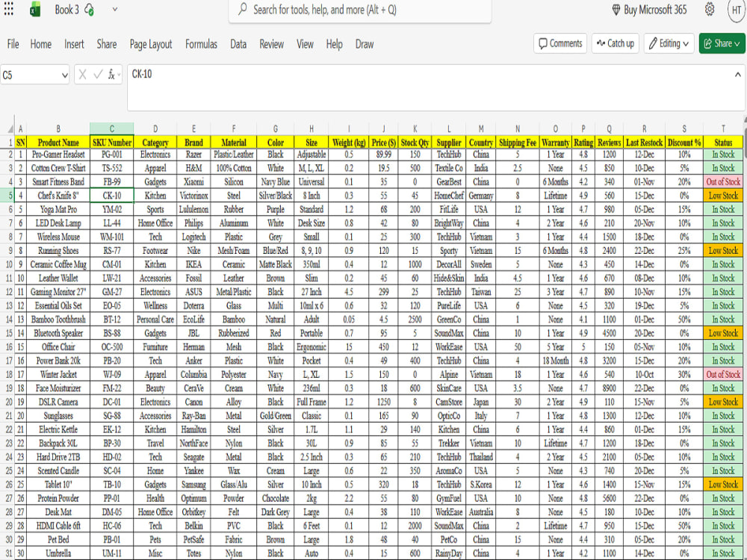The height and width of the screenshot is (560, 747).
Task: Open the HT account avatar
Action: coord(737,10)
